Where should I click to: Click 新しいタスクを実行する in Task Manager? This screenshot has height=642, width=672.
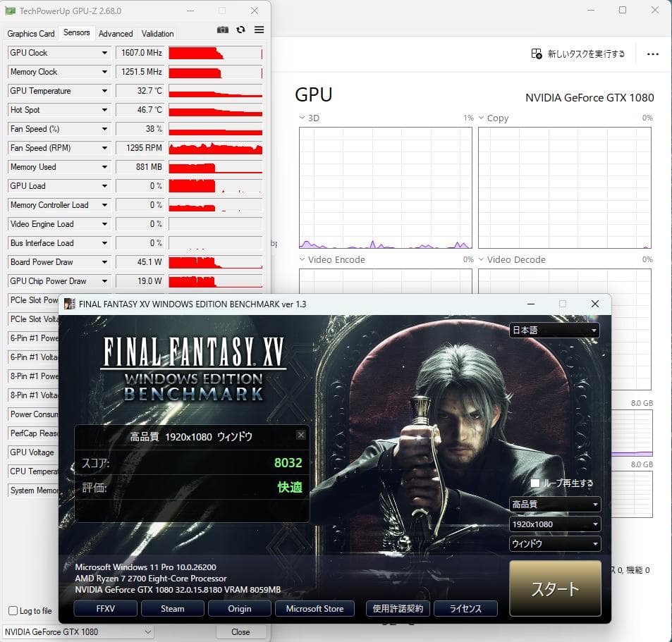(586, 54)
